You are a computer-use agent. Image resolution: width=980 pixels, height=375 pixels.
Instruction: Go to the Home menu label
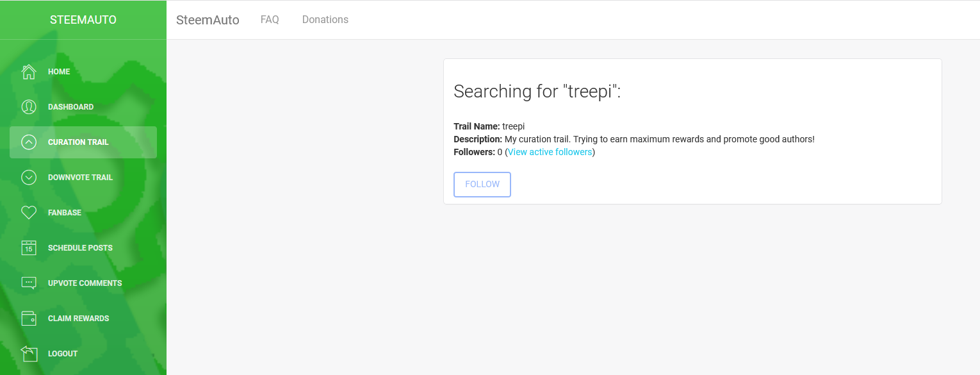(59, 72)
